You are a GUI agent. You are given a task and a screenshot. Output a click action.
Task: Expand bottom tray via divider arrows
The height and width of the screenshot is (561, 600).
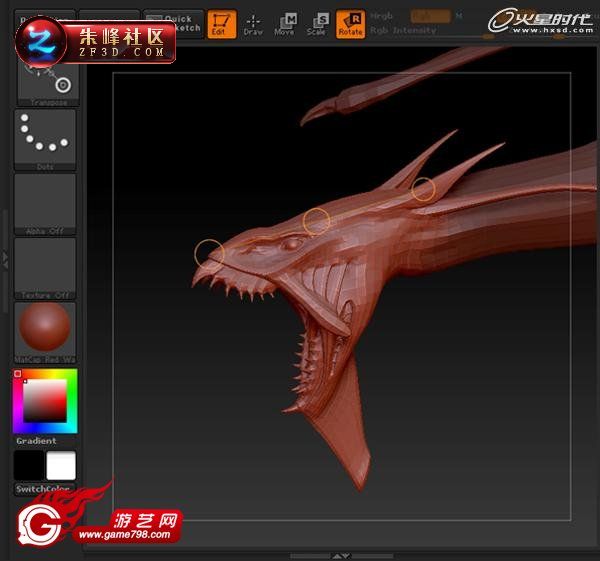[x=341, y=556]
